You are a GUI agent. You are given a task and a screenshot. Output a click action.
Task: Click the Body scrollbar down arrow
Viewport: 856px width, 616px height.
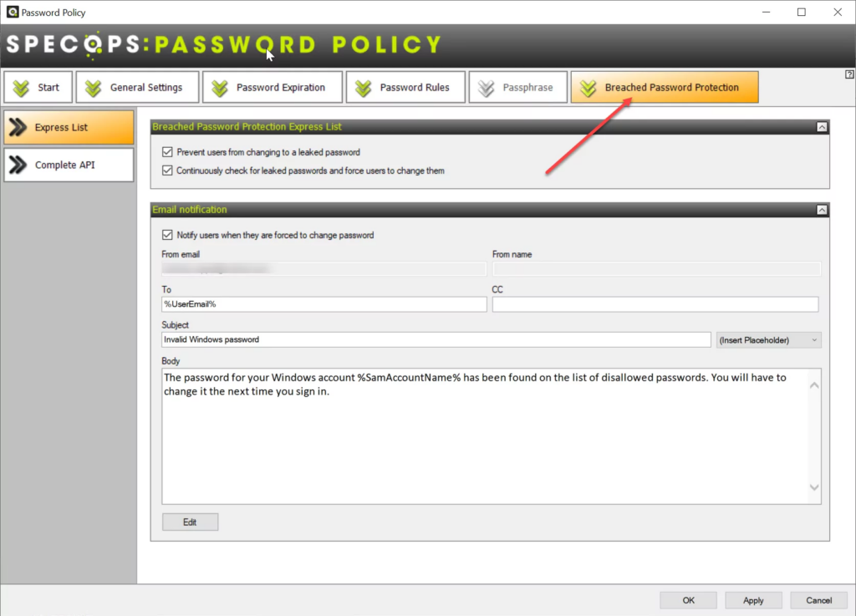click(x=814, y=487)
